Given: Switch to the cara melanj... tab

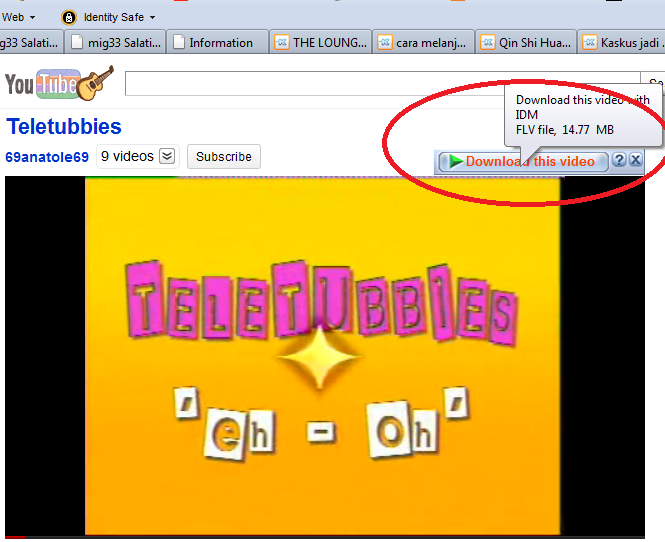Looking at the screenshot, I should 424,42.
